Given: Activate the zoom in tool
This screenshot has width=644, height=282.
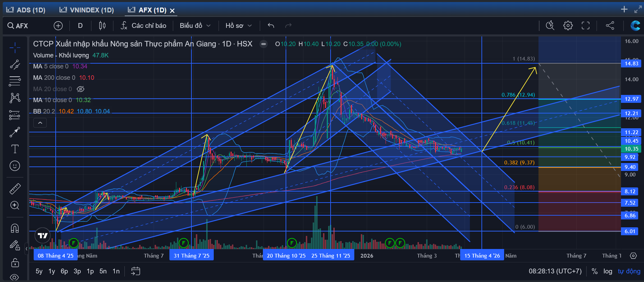Looking at the screenshot, I should (x=15, y=205).
